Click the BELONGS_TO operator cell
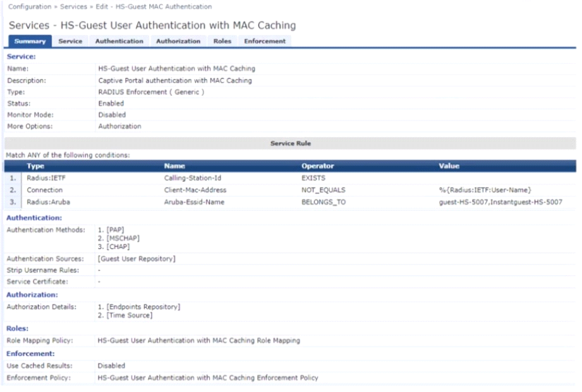 (324, 202)
